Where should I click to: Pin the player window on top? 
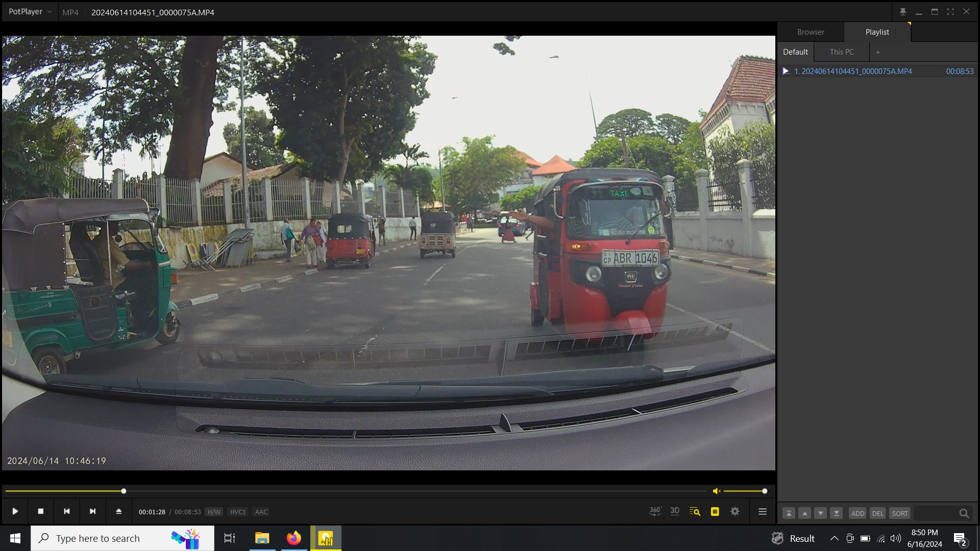(903, 12)
